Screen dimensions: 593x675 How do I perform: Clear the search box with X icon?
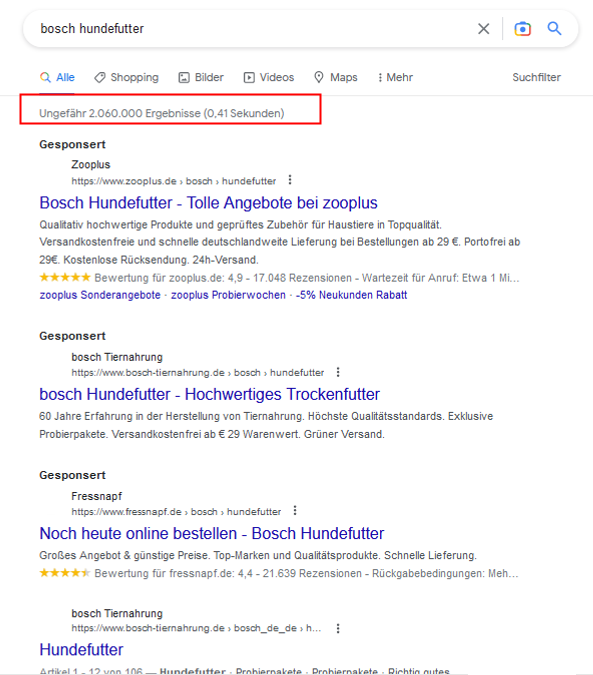(484, 29)
